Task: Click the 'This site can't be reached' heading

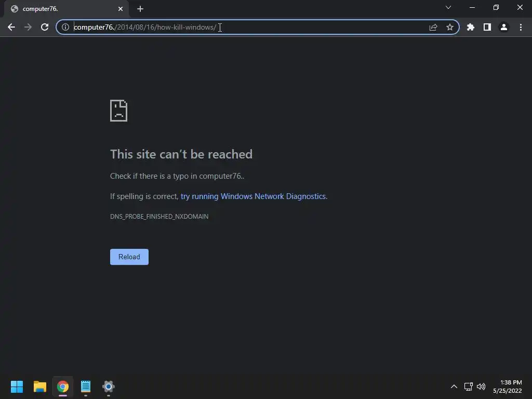Action: (181, 154)
